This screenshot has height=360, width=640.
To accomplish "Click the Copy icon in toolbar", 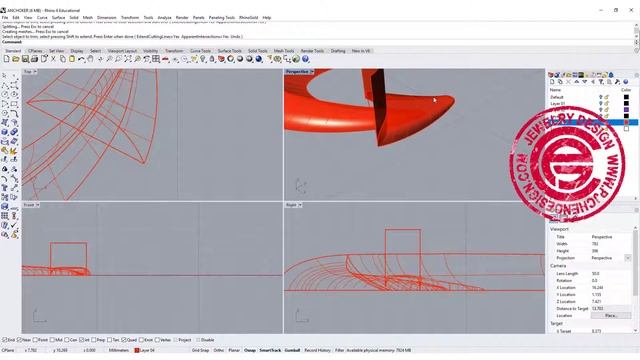I will (62, 59).
